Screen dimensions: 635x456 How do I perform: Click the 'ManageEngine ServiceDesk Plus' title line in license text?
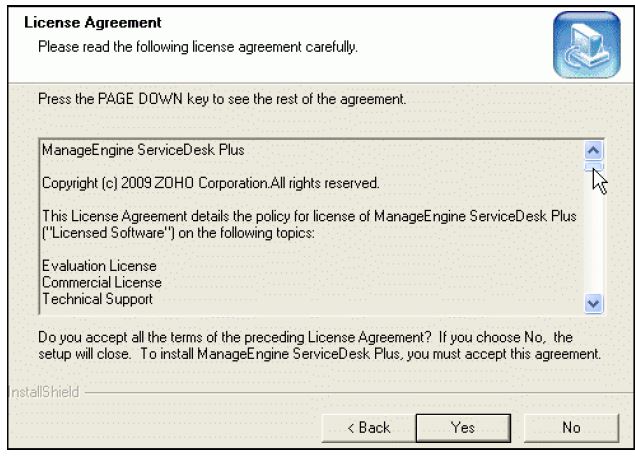[x=143, y=150]
